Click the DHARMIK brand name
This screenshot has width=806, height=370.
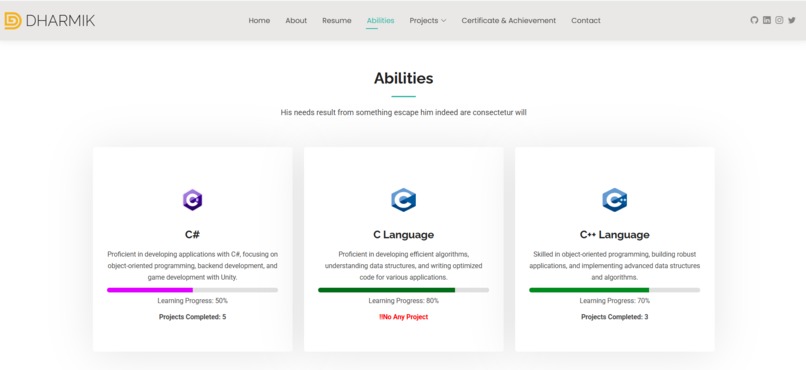[x=60, y=21]
